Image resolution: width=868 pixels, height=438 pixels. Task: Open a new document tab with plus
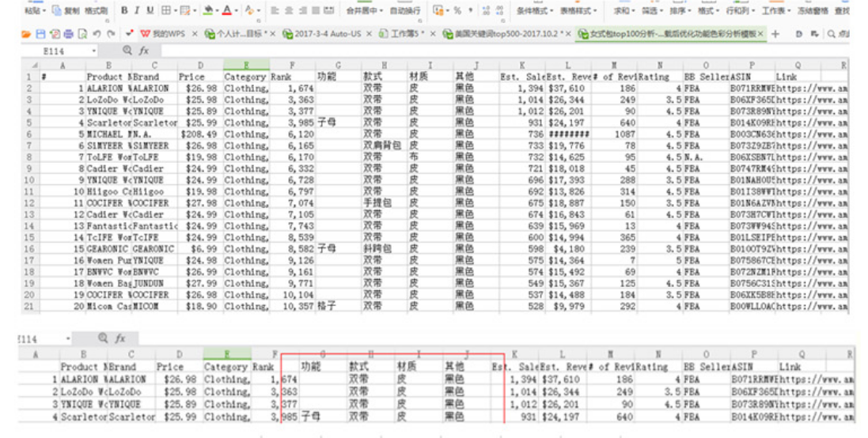click(x=775, y=34)
